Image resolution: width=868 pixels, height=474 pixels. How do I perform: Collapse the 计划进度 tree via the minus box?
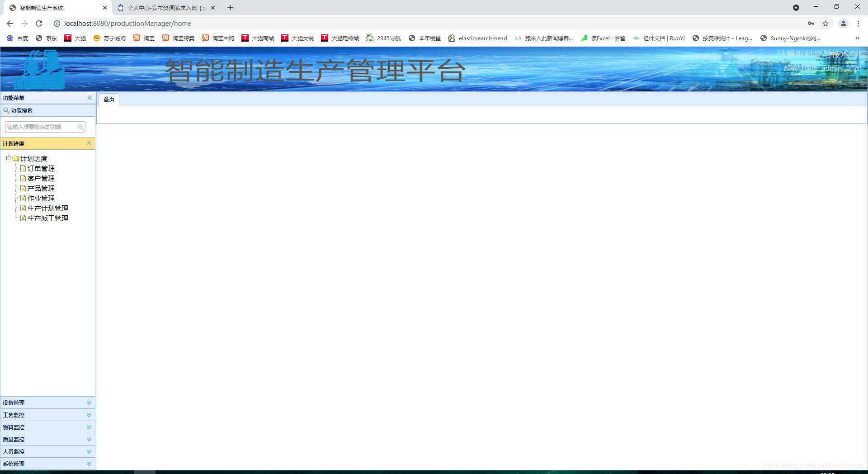pos(8,158)
